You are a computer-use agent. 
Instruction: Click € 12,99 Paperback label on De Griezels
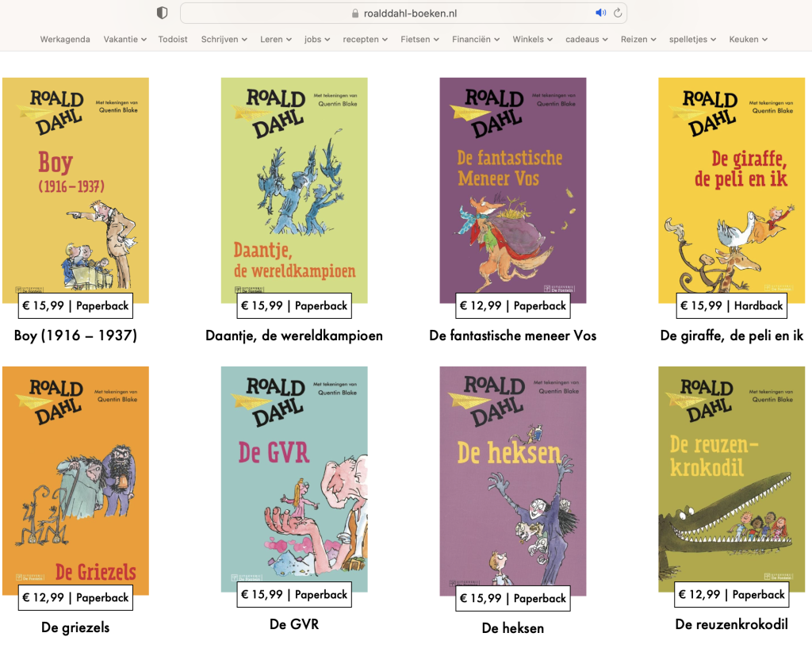point(75,597)
